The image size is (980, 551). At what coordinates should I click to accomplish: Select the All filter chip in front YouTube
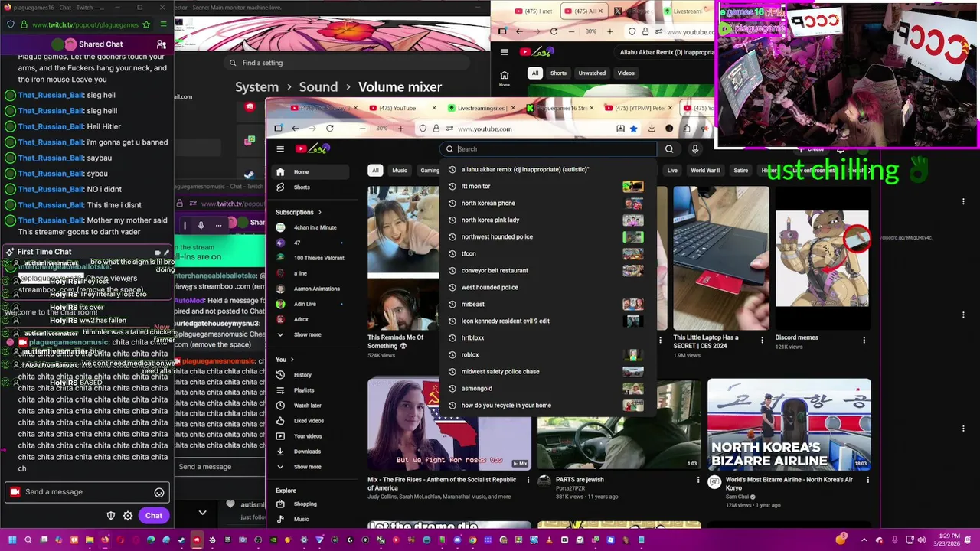click(x=375, y=171)
